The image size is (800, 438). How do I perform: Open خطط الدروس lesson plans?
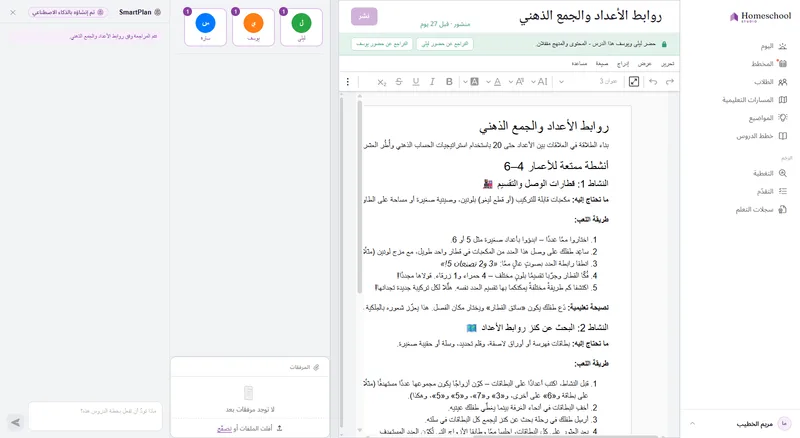[761, 136]
